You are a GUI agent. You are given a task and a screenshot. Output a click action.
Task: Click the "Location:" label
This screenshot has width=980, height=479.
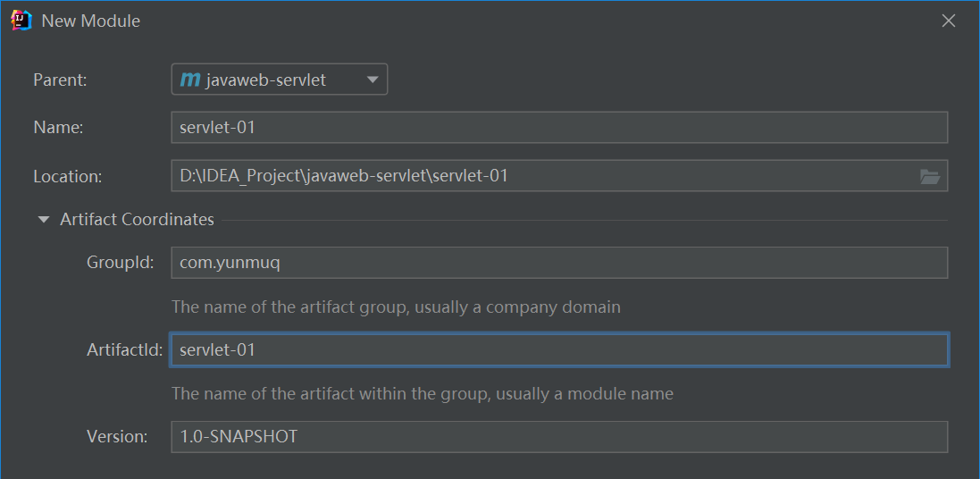(x=68, y=176)
